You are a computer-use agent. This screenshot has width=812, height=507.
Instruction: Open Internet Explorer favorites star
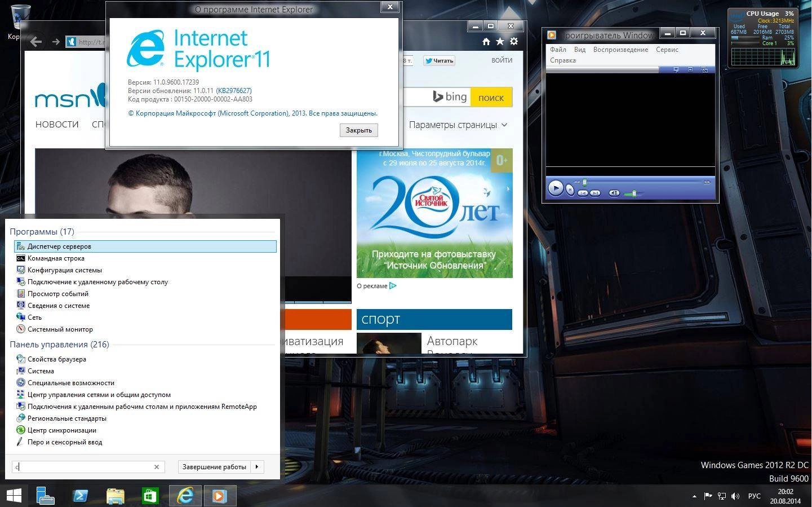500,41
